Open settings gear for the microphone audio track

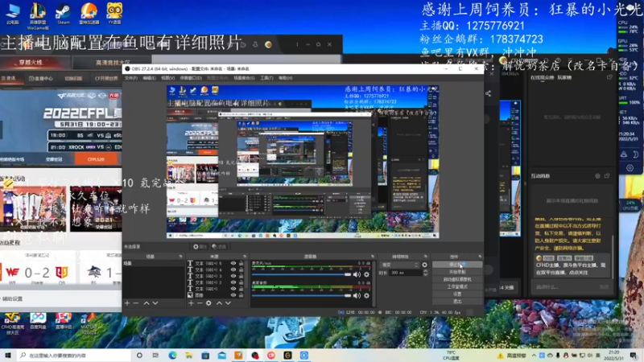[366, 274]
